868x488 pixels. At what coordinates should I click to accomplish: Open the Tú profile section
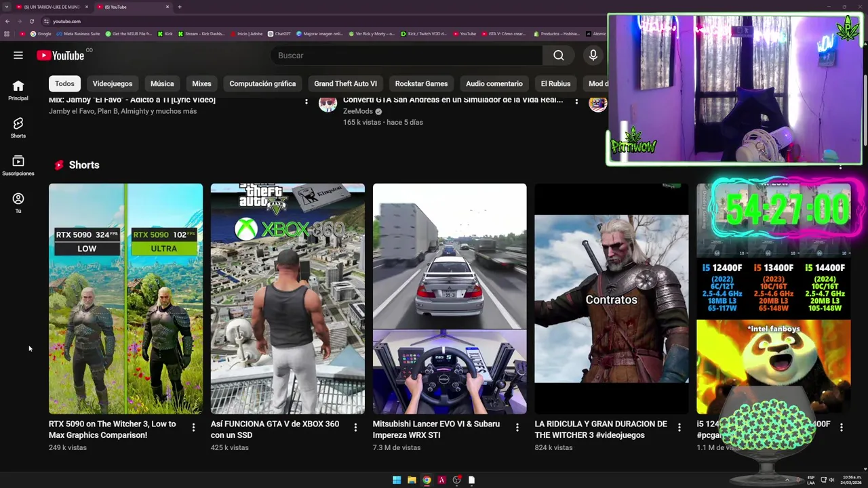[18, 203]
